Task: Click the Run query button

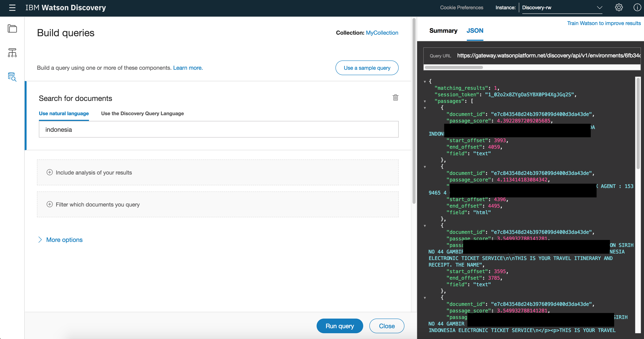Action: click(x=340, y=326)
